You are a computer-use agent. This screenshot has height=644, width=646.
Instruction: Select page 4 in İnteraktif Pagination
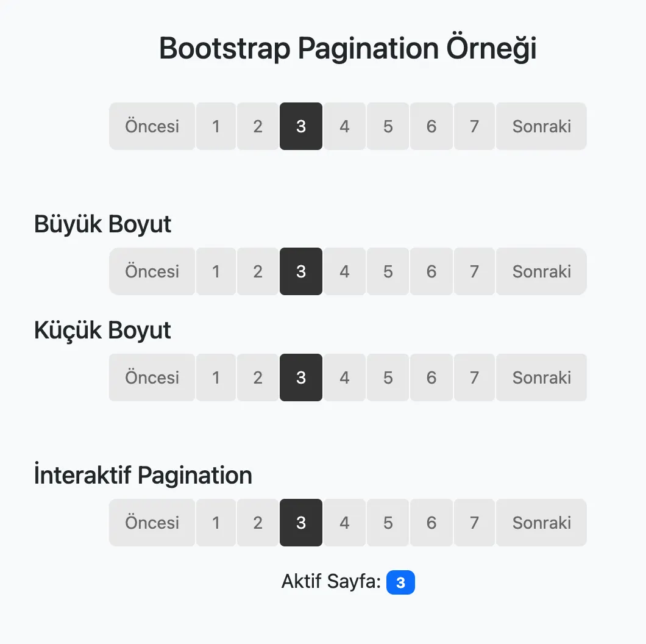tap(344, 523)
